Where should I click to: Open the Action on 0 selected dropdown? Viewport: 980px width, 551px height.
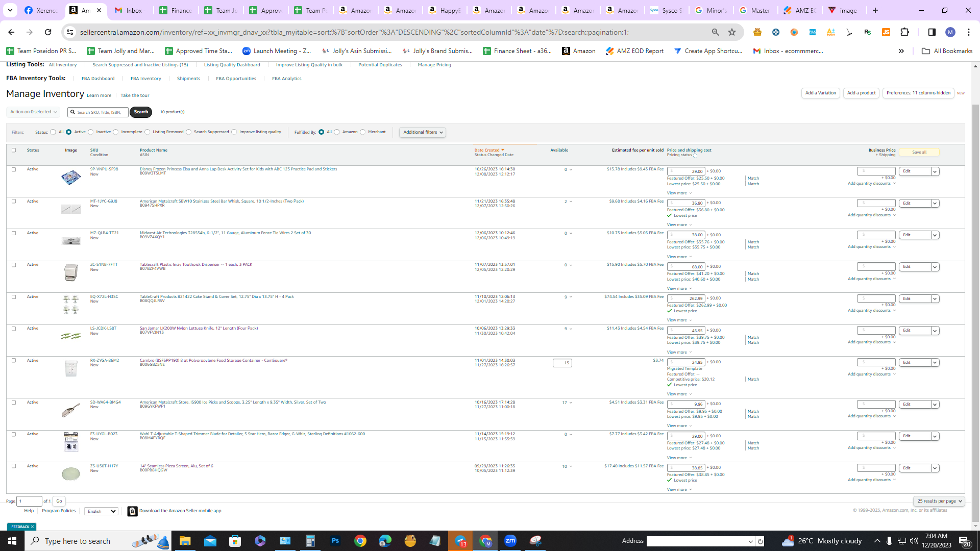pyautogui.click(x=33, y=112)
